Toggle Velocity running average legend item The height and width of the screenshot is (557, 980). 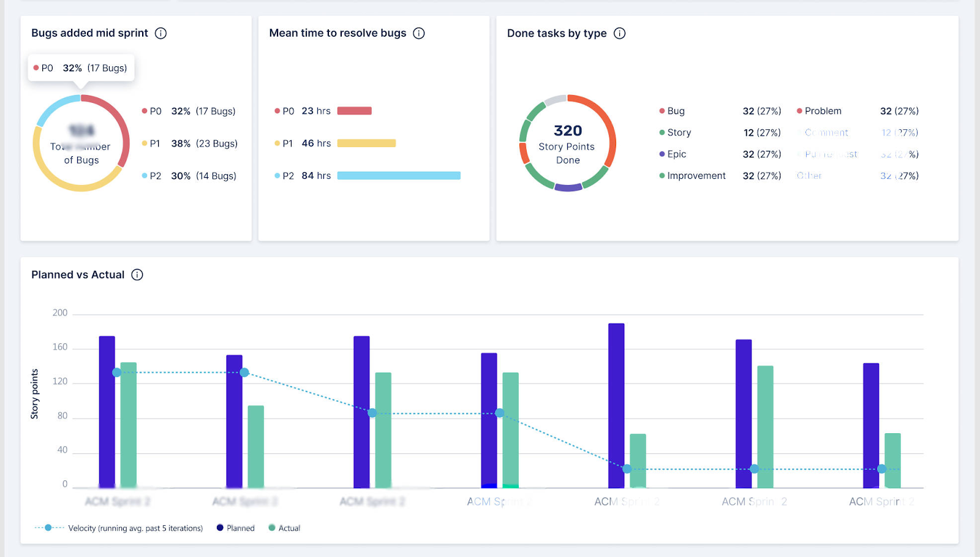119,528
